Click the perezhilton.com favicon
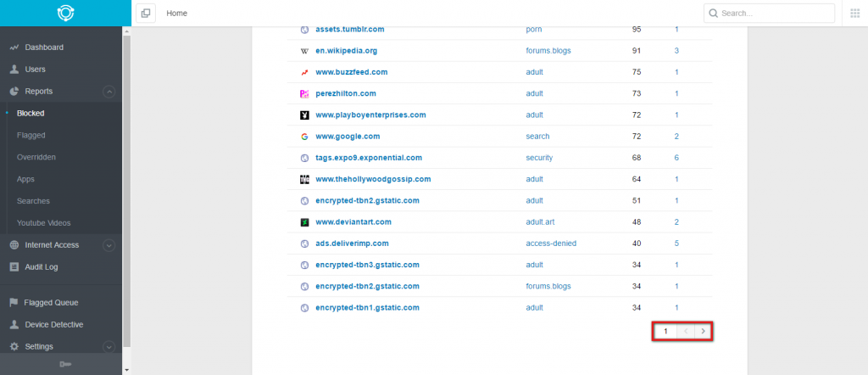The width and height of the screenshot is (868, 375). pyautogui.click(x=304, y=93)
